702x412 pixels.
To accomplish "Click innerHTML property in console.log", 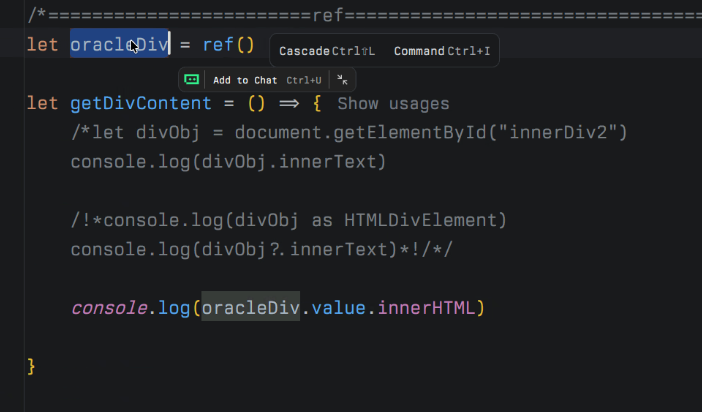I will point(426,308).
